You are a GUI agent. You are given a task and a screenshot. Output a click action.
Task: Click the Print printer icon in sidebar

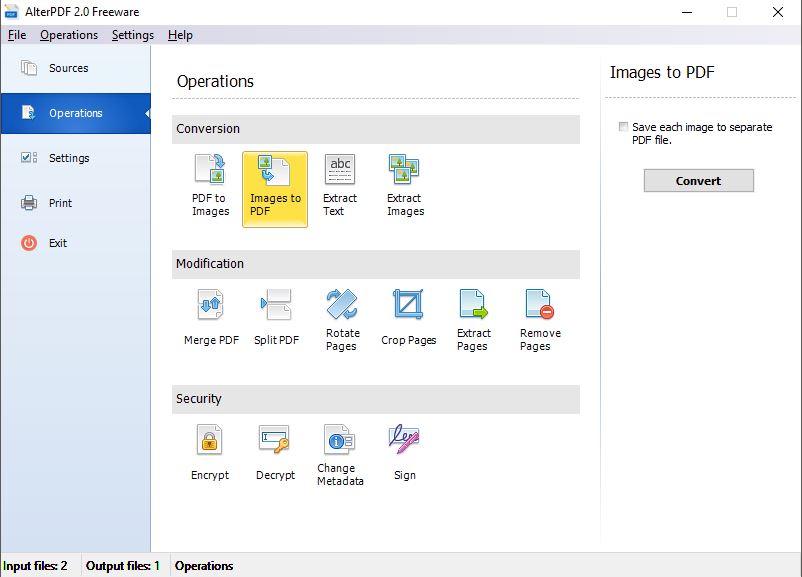(29, 203)
